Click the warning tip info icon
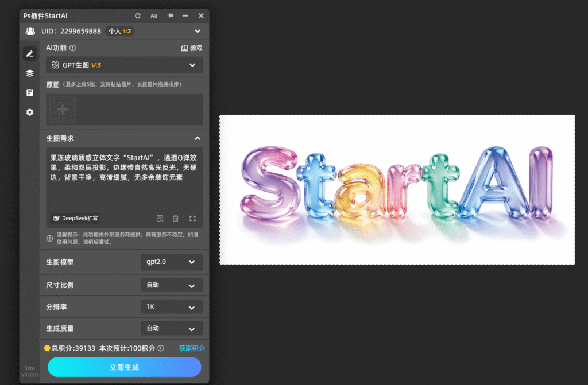This screenshot has height=385, width=588. [49, 239]
